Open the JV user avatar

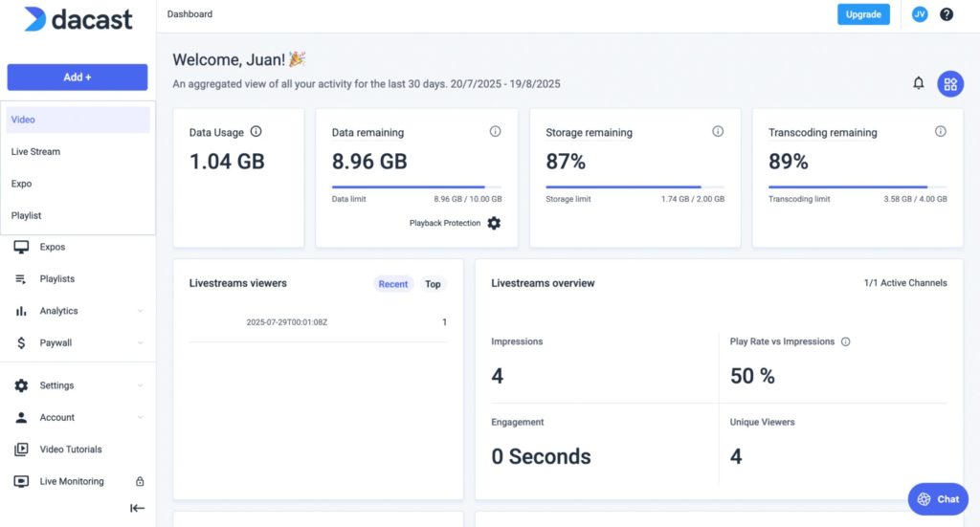point(919,14)
